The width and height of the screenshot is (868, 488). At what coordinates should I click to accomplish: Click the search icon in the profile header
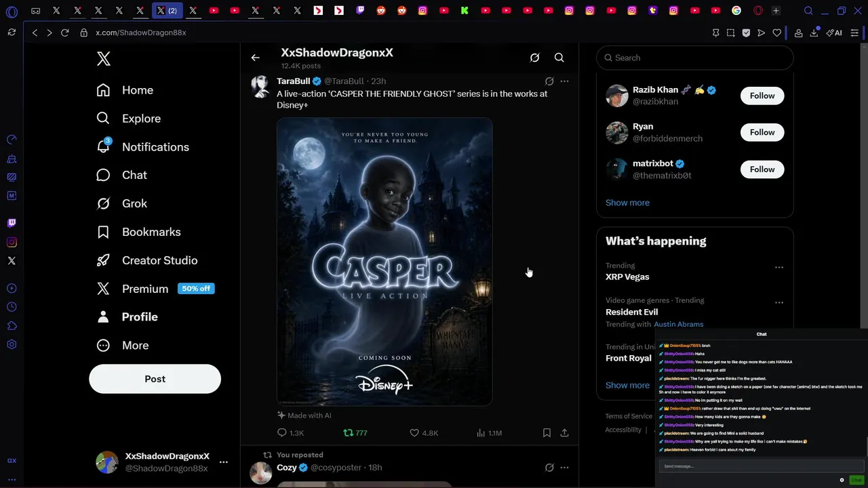coord(559,58)
